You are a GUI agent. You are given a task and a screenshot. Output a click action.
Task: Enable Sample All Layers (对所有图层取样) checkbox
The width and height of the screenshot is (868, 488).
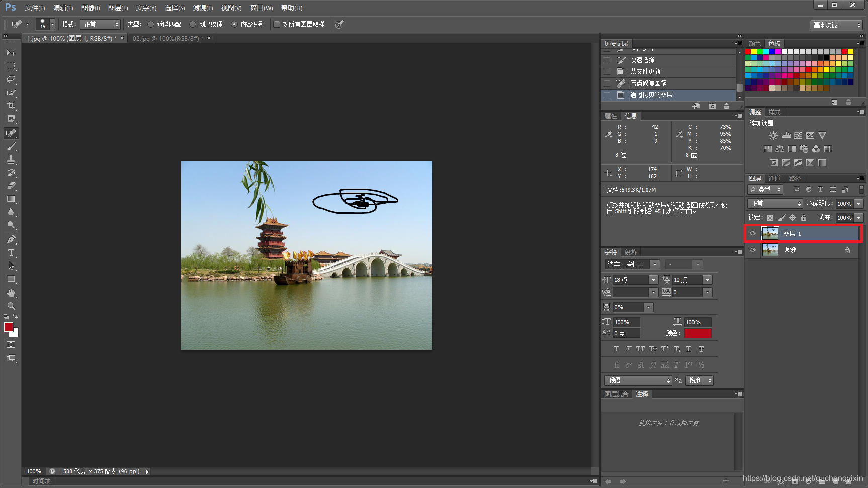point(277,24)
